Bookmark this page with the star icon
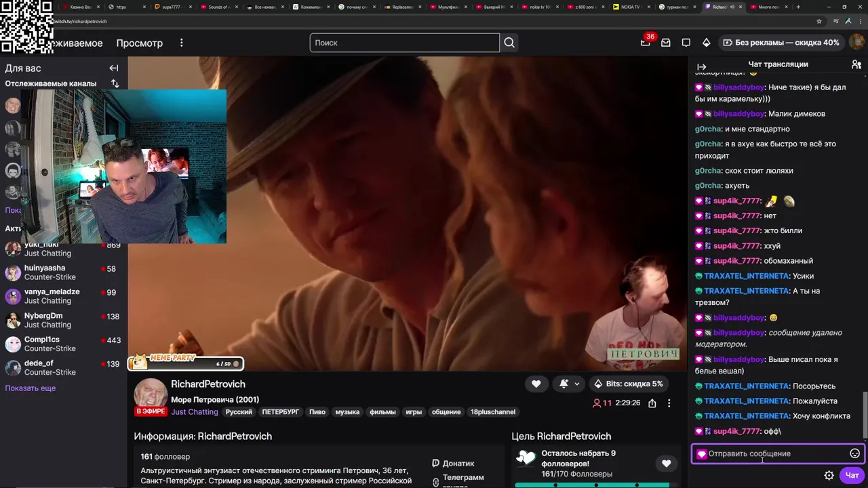Screen dimensions: 868x488 point(819,21)
